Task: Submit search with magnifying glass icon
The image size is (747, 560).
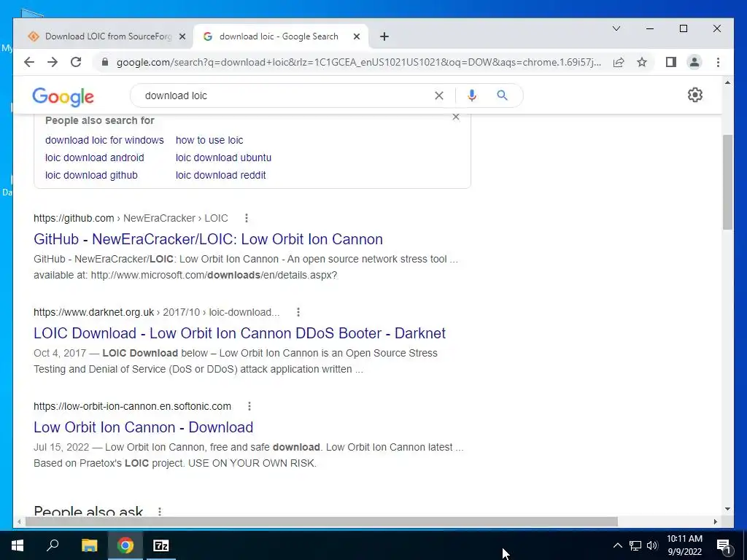Action: click(x=502, y=96)
